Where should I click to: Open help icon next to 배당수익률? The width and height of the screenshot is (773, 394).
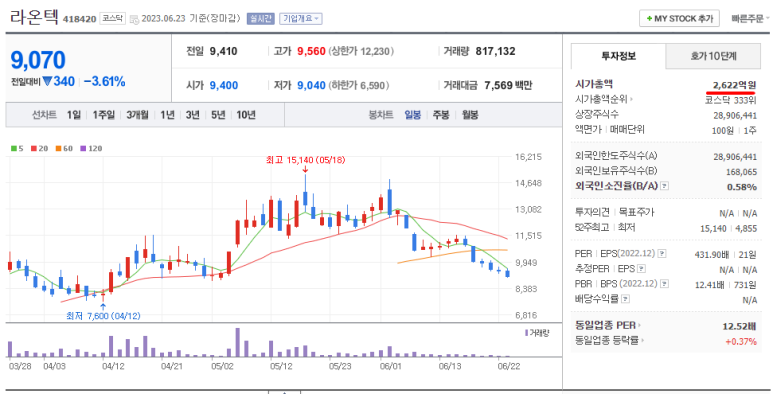tap(626, 299)
